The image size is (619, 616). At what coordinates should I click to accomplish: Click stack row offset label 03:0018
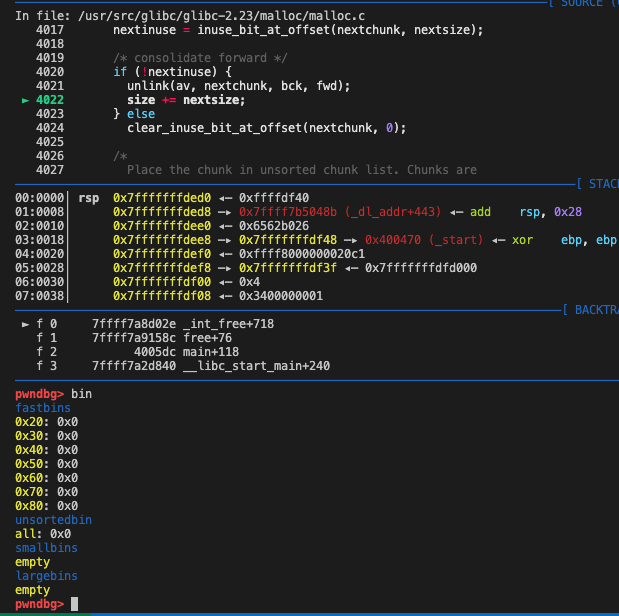pyautogui.click(x=39, y=240)
